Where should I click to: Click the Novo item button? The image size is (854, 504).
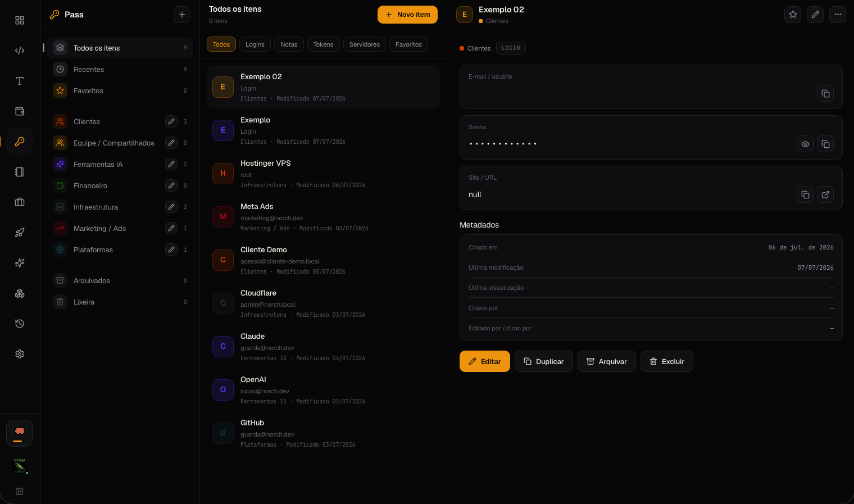tap(407, 15)
